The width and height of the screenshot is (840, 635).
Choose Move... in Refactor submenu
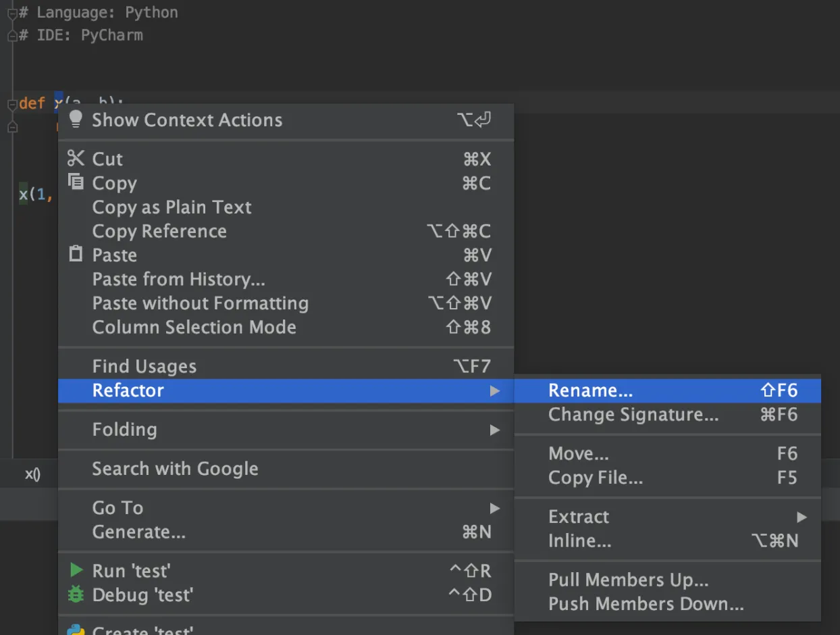click(668, 453)
